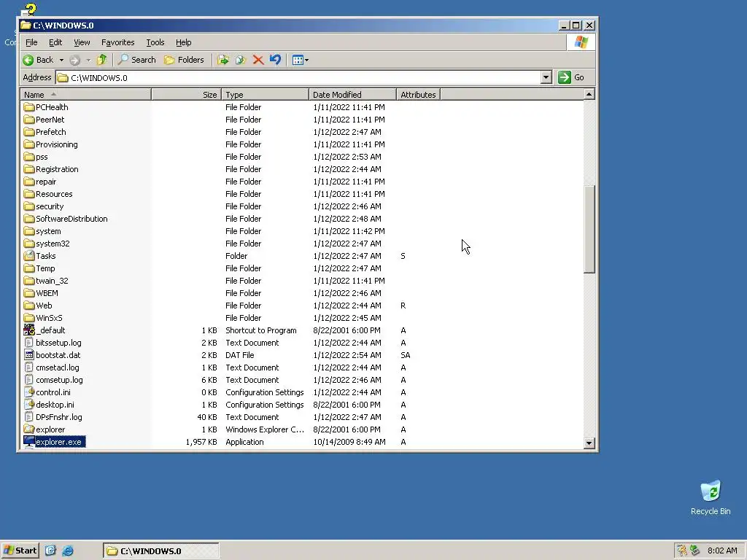
Task: Click the system tray clock
Action: pos(722,551)
